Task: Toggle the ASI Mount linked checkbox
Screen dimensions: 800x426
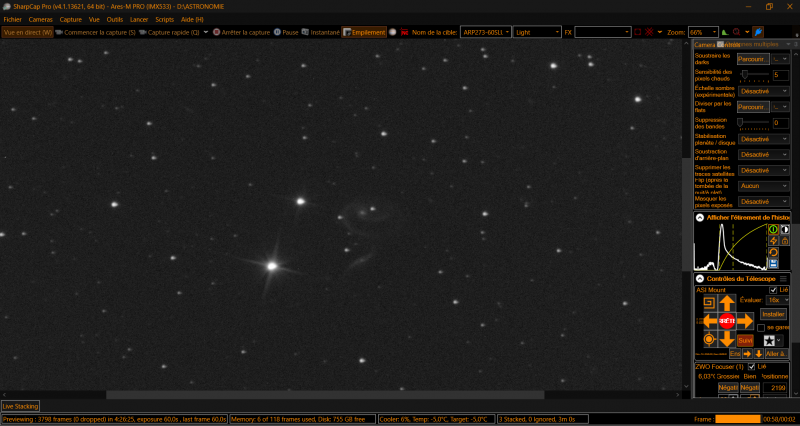Action: point(773,290)
